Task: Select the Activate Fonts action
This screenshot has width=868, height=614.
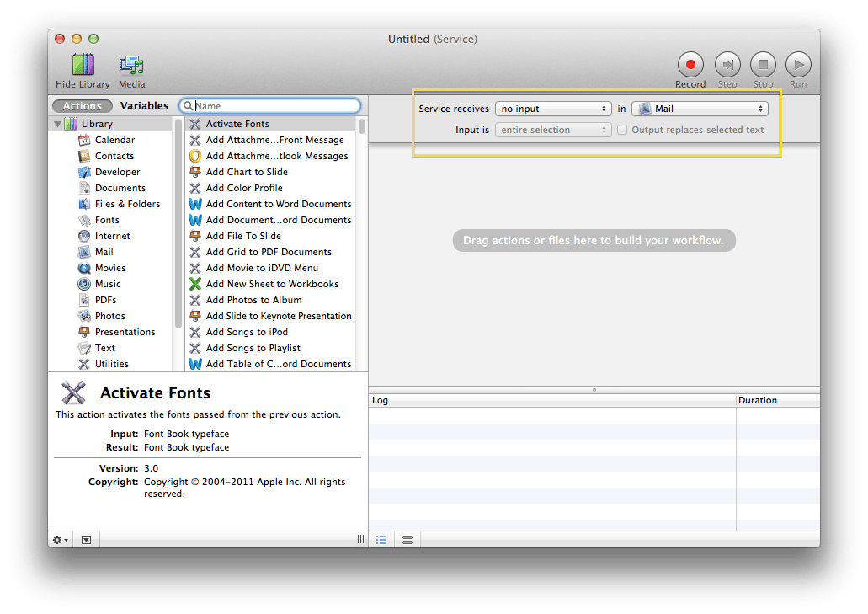Action: pyautogui.click(x=271, y=124)
